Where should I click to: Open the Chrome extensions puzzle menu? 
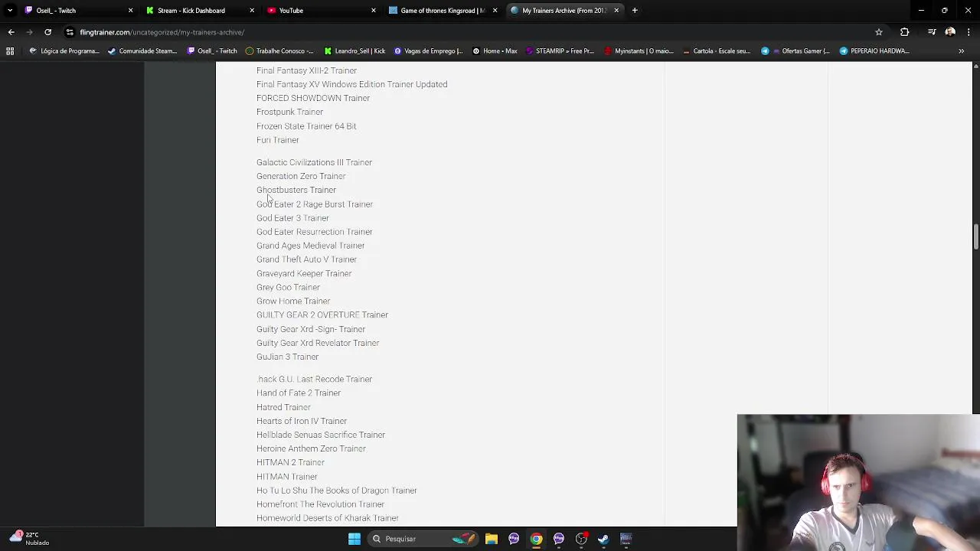click(905, 32)
